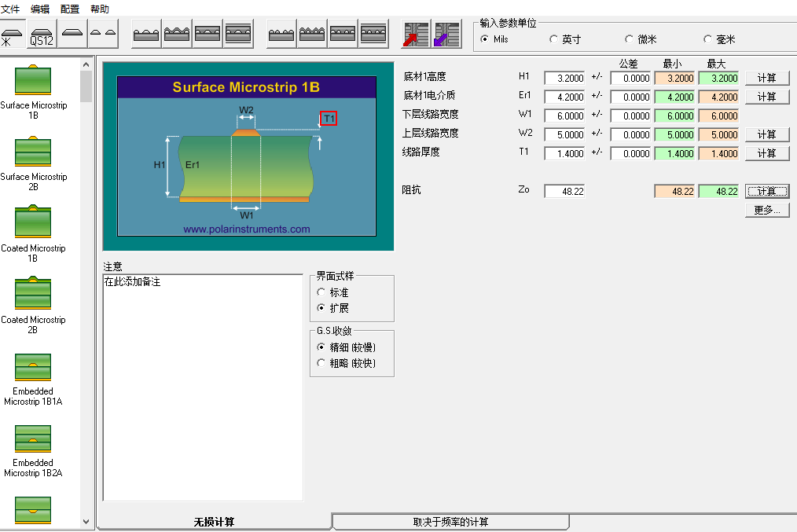
Task: Open the 配置 menu
Action: 69,9
